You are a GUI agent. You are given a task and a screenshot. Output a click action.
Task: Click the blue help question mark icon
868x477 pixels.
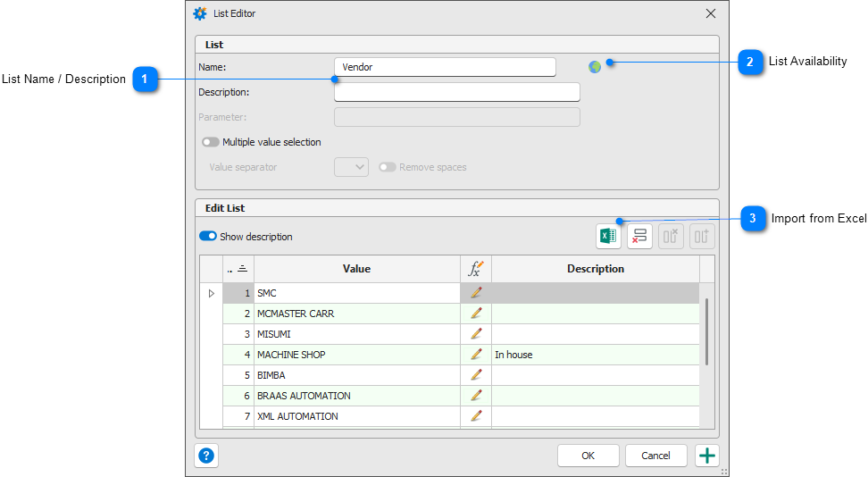click(x=206, y=456)
